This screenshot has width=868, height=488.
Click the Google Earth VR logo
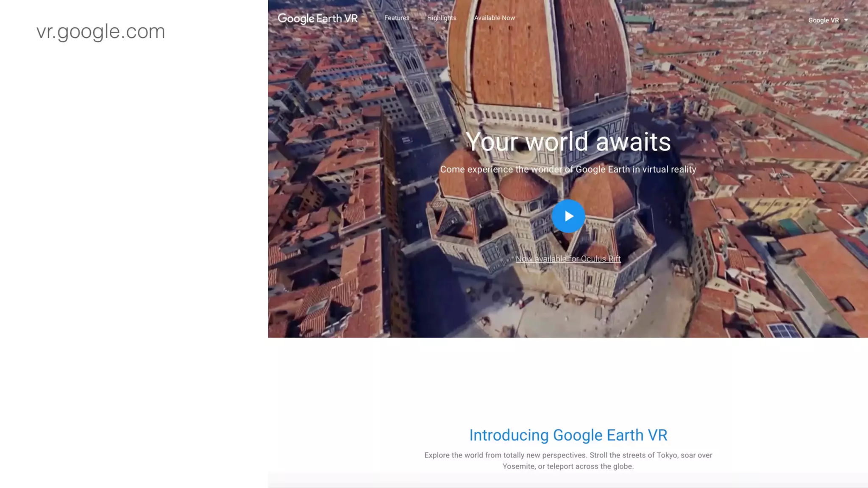318,18
